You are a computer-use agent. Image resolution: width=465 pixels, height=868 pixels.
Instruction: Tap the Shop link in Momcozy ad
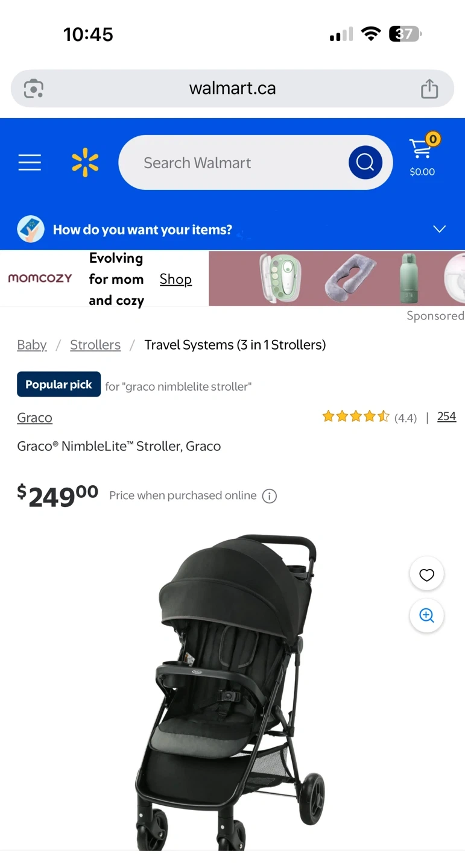click(176, 279)
